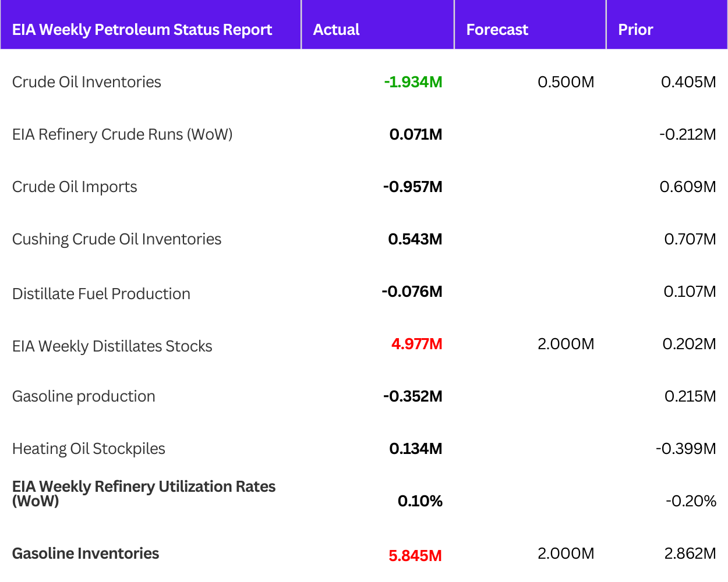Screen dimensions: 728x582
Task: Click Gasoline Inventories forecast 2.000M
Action: 566,553
